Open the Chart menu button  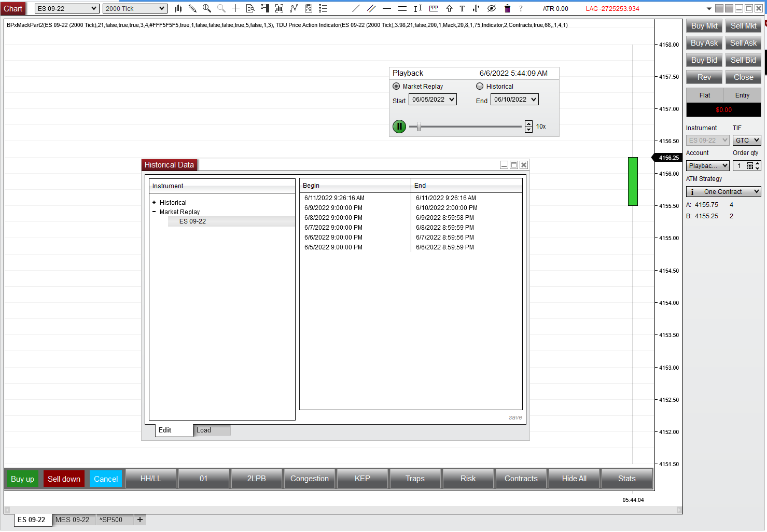(x=13, y=8)
